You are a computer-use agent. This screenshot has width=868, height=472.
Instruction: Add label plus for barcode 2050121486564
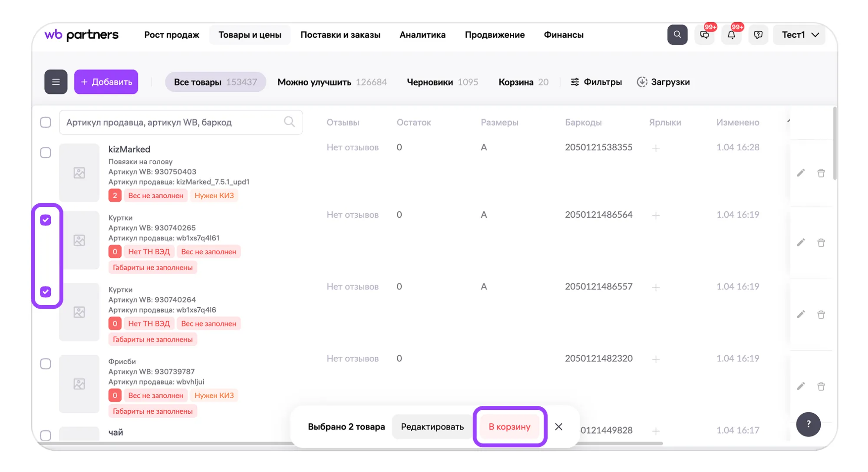pyautogui.click(x=656, y=216)
